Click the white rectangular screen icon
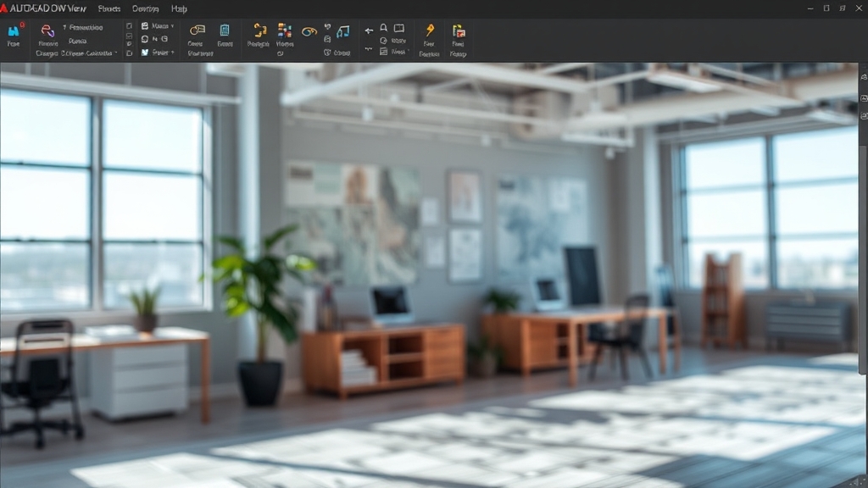Image resolution: width=868 pixels, height=488 pixels. pos(399,28)
